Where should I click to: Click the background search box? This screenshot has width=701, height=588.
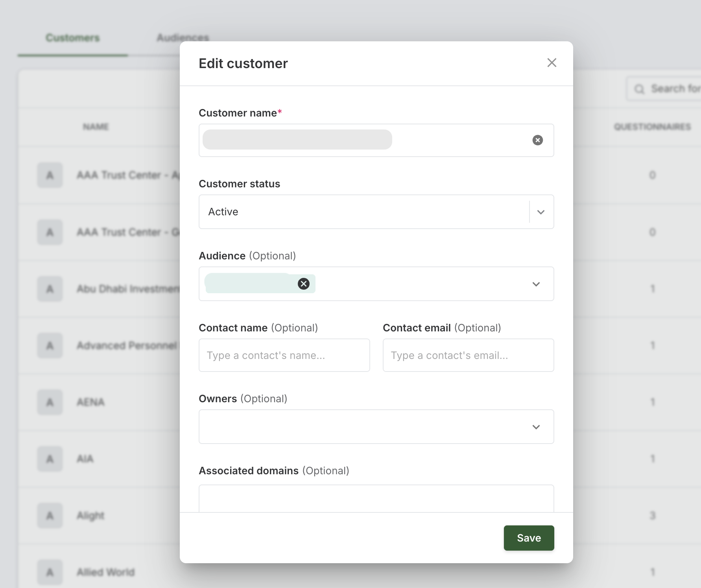[664, 89]
